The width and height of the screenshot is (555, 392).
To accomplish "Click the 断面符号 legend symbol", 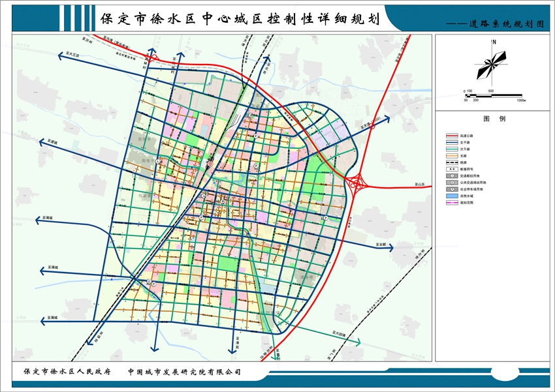I will click(x=452, y=170).
